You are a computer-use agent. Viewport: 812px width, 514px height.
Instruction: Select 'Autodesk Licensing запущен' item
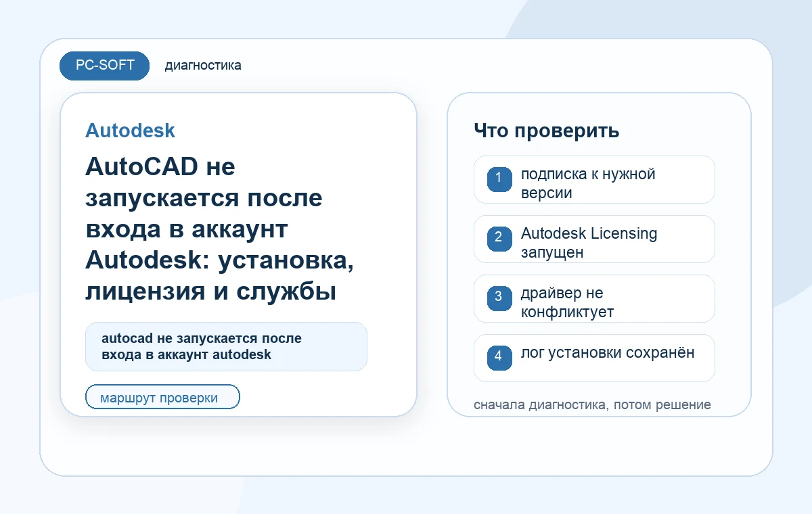pos(594,239)
